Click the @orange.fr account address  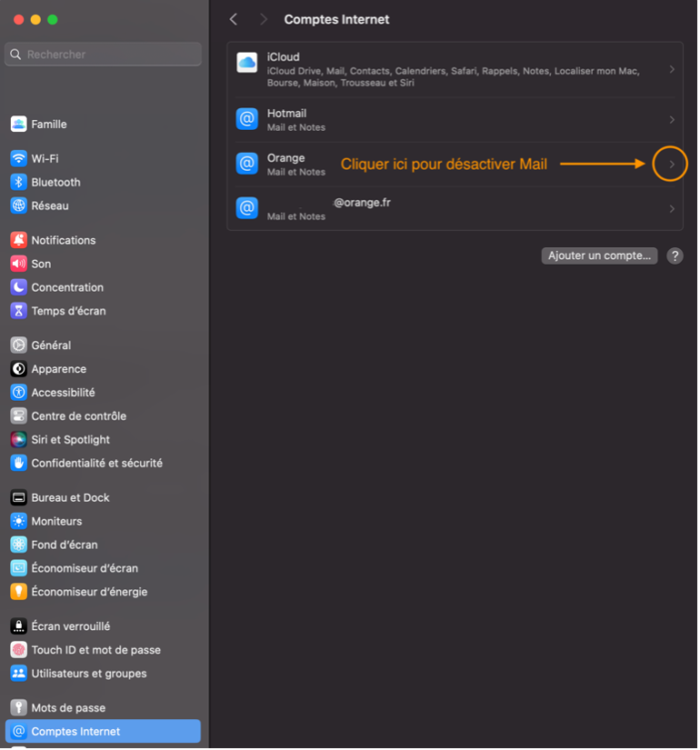[363, 203]
